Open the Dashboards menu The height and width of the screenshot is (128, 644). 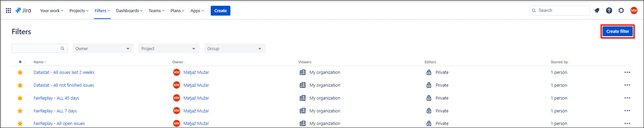(129, 10)
